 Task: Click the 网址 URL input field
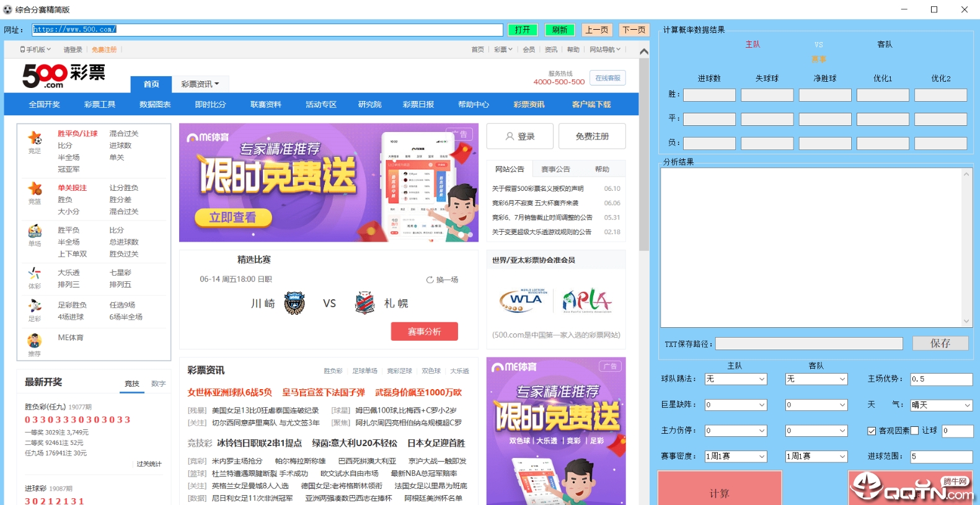pyautogui.click(x=267, y=30)
